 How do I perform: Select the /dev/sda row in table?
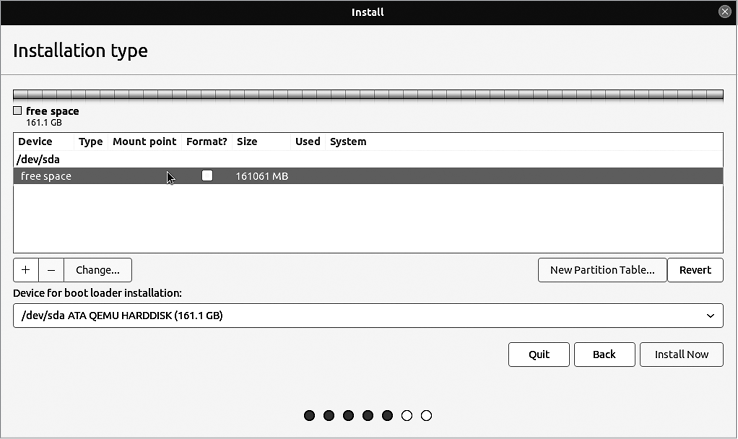[36, 159]
